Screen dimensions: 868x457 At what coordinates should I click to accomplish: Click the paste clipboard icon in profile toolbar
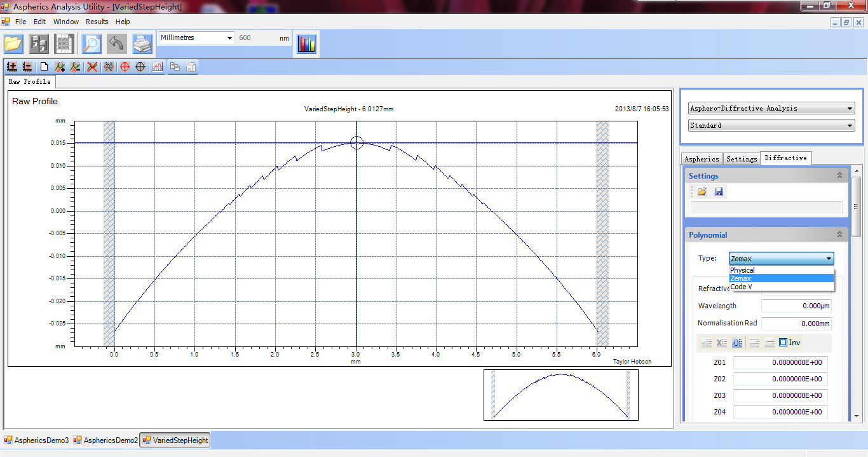(190, 66)
